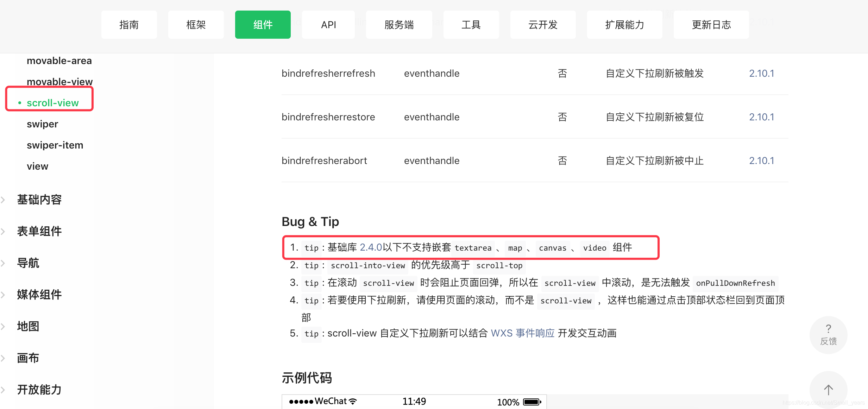Expand the 地图 sidebar category
The width and height of the screenshot is (868, 409).
[x=28, y=326]
